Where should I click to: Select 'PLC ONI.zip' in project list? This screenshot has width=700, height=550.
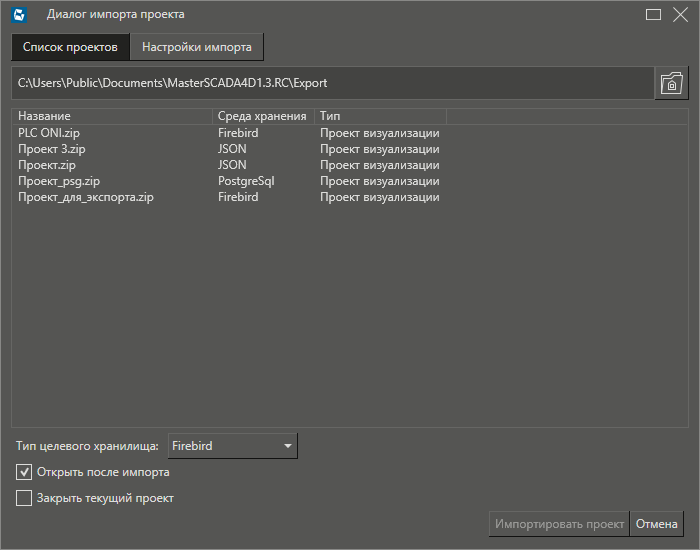[x=49, y=133]
